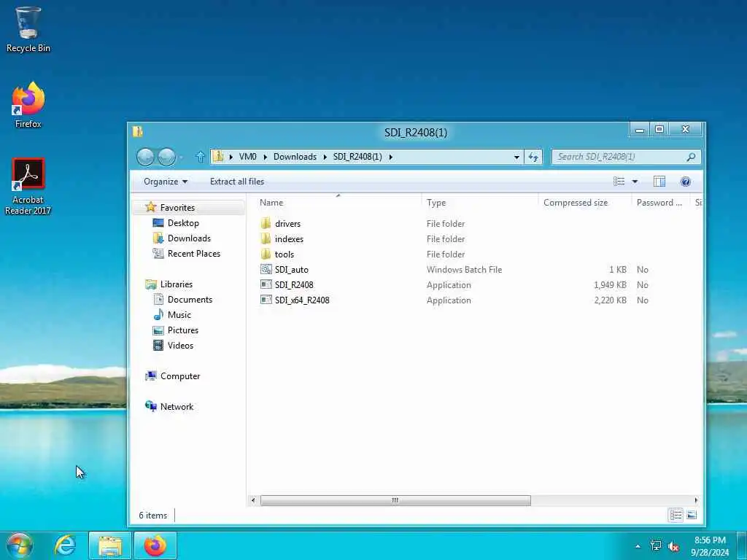Refresh the SDI_R2408(1) folder view
747x560 pixels.
point(533,157)
